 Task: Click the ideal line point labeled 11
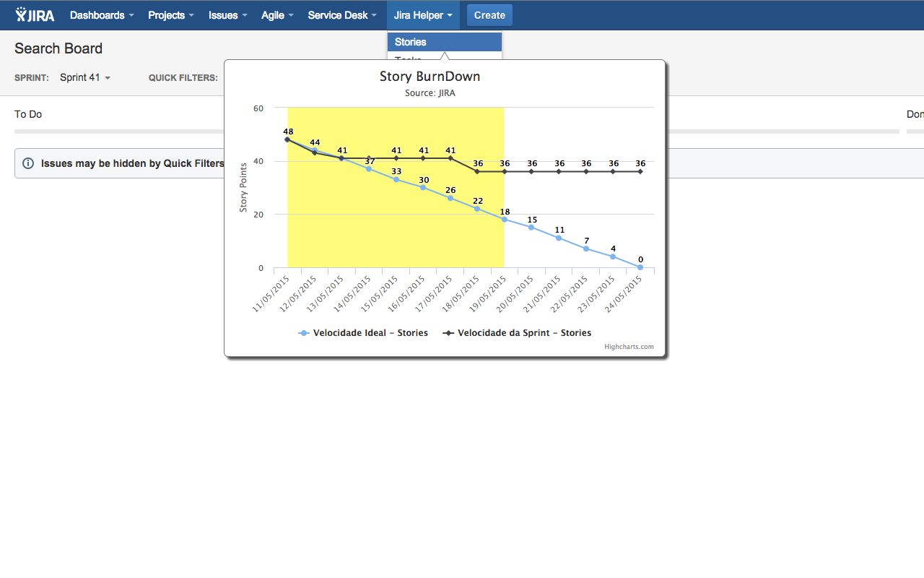(x=559, y=238)
